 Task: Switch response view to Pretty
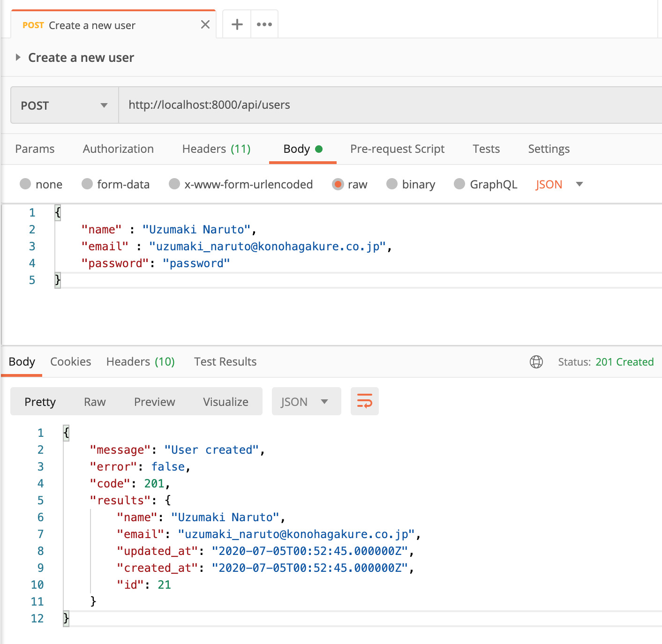(40, 402)
